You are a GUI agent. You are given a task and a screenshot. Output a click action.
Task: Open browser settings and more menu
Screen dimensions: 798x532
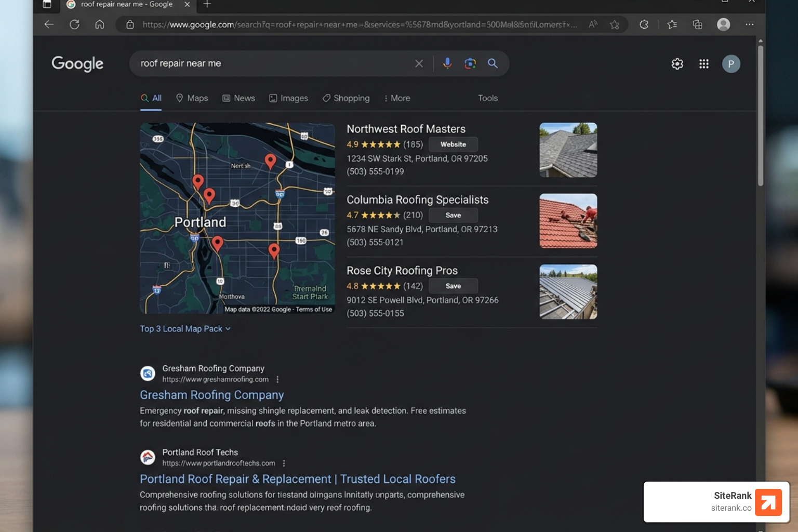click(x=749, y=24)
